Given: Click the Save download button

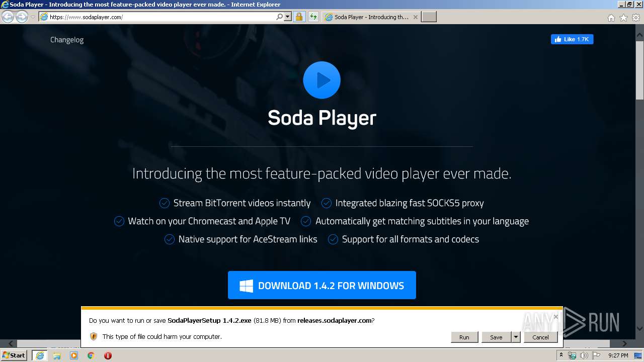Looking at the screenshot, I should point(496,337).
